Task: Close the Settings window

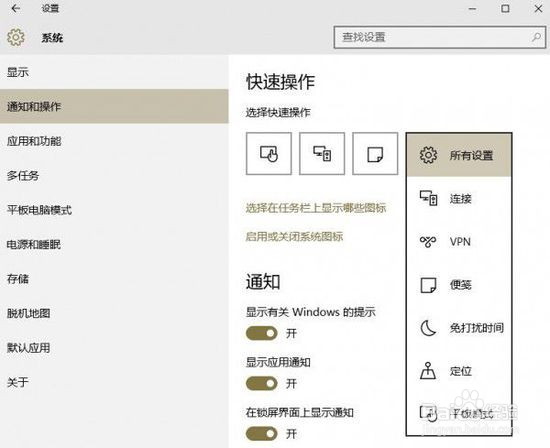Action: click(538, 8)
